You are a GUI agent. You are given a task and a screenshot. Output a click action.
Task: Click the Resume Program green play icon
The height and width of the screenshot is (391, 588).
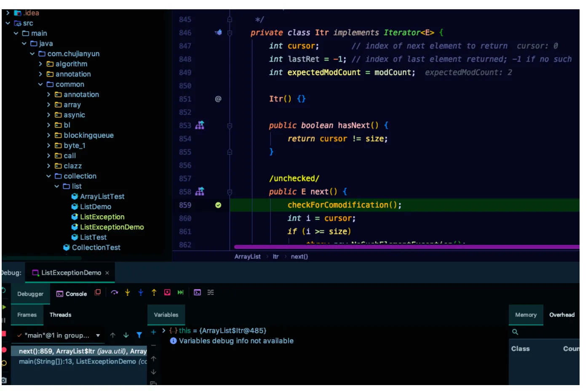coord(4,307)
